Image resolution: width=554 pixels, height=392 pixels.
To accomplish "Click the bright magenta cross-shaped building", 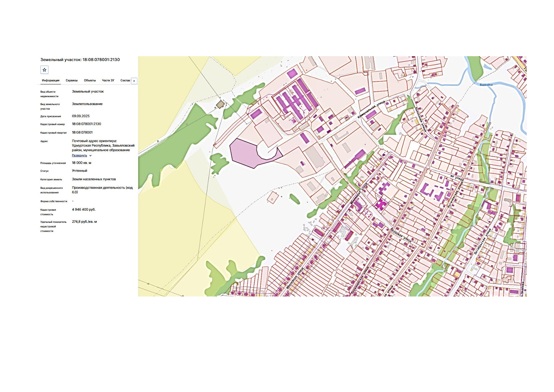I will point(381,204).
